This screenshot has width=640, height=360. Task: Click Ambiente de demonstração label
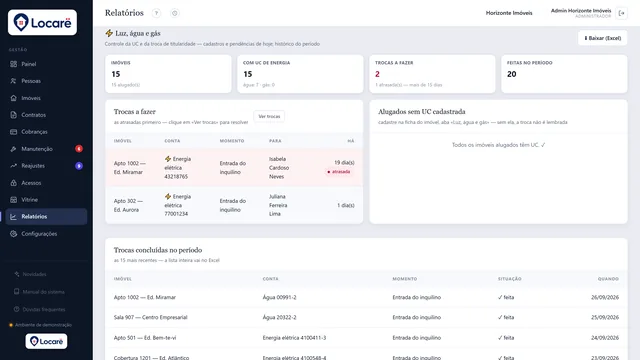(43, 325)
